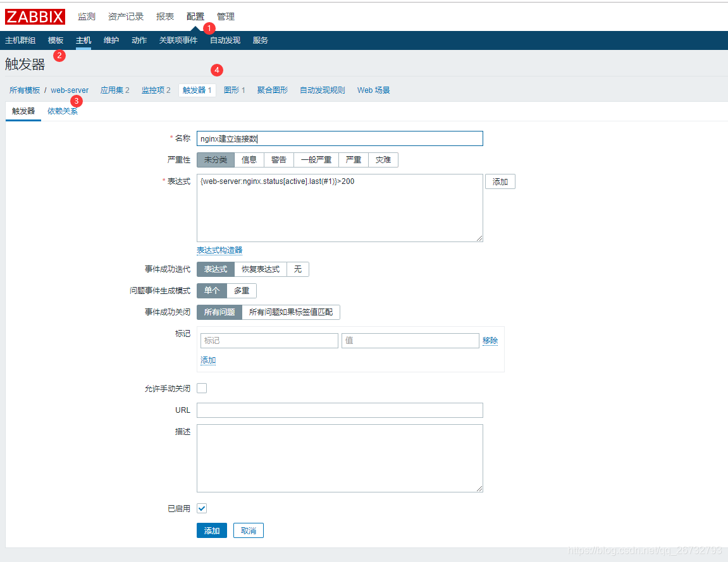Screen dimensions: 728x562
Task: Go to 关联项事件 submenu
Action: [x=178, y=40]
